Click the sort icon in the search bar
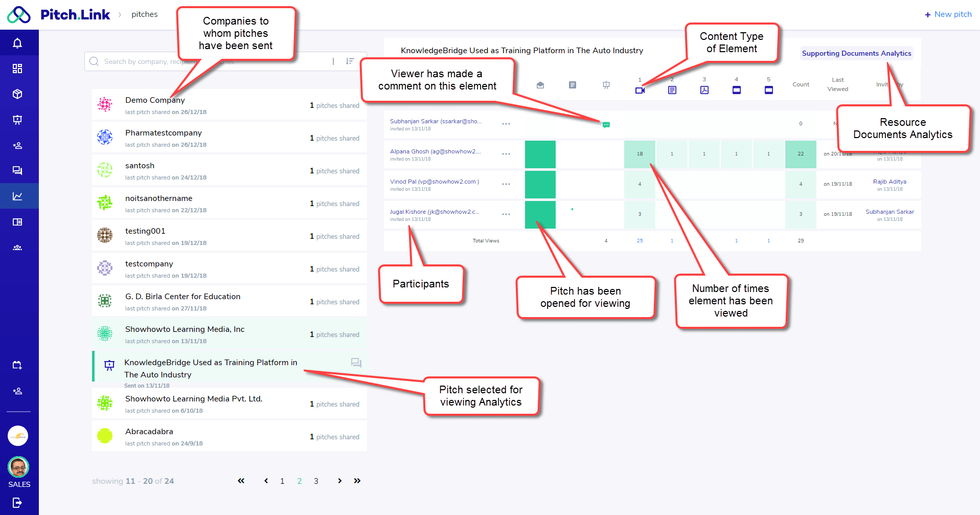The width and height of the screenshot is (980, 515). tap(350, 61)
